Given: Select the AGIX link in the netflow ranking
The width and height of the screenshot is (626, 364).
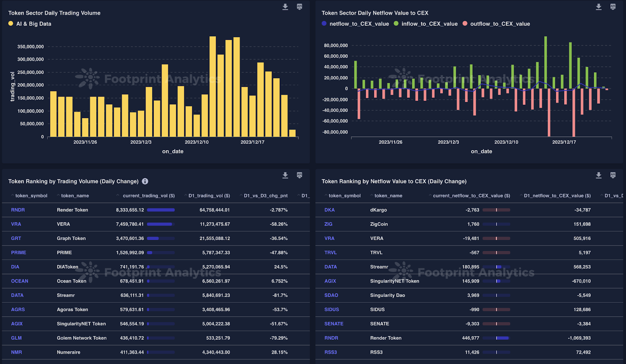Looking at the screenshot, I should (329, 281).
